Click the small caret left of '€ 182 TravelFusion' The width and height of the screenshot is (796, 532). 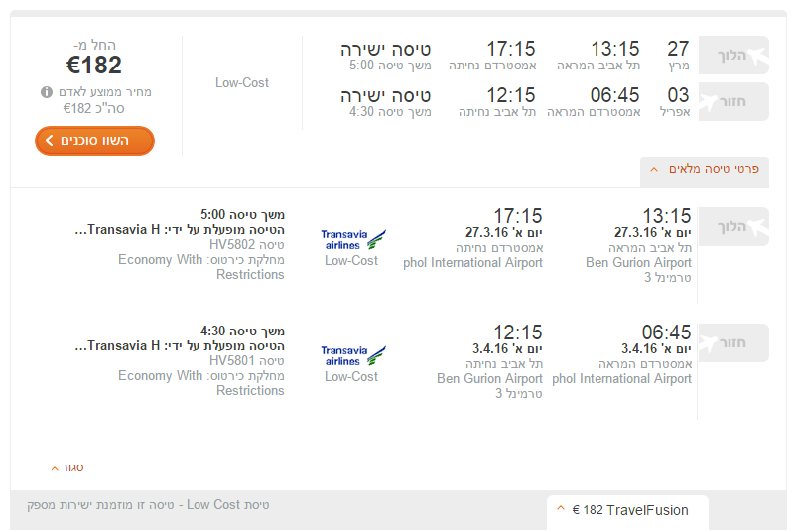[x=561, y=509]
